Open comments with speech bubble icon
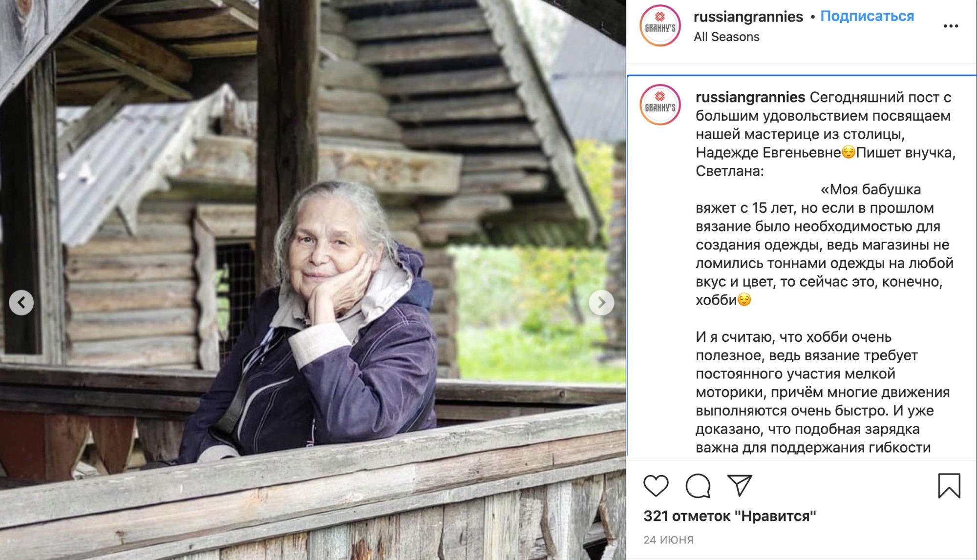Viewport: 977px width, 560px height. point(698,485)
